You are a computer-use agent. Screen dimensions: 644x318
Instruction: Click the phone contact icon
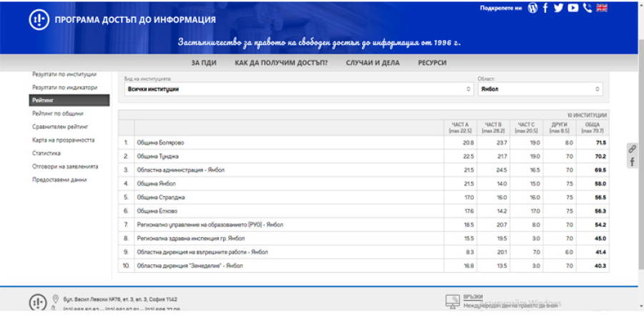pyautogui.click(x=587, y=8)
